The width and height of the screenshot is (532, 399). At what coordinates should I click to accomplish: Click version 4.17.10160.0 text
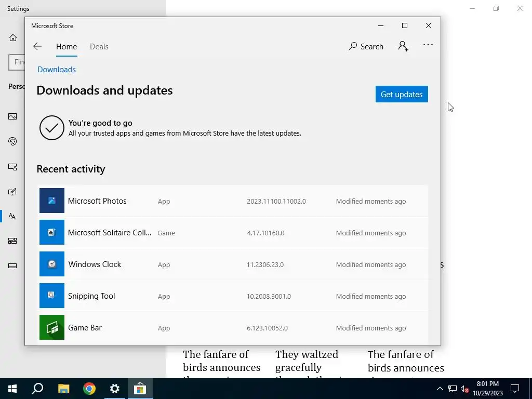(x=265, y=233)
